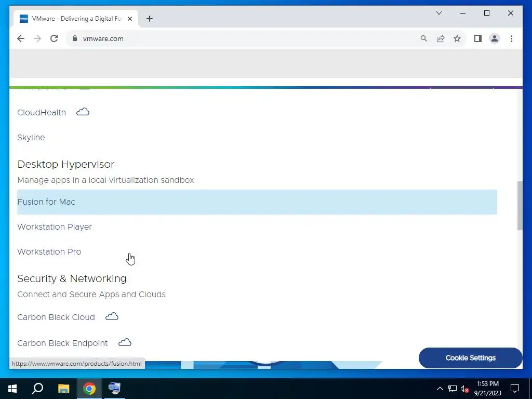Click the Chrome icon in the taskbar

[89, 389]
